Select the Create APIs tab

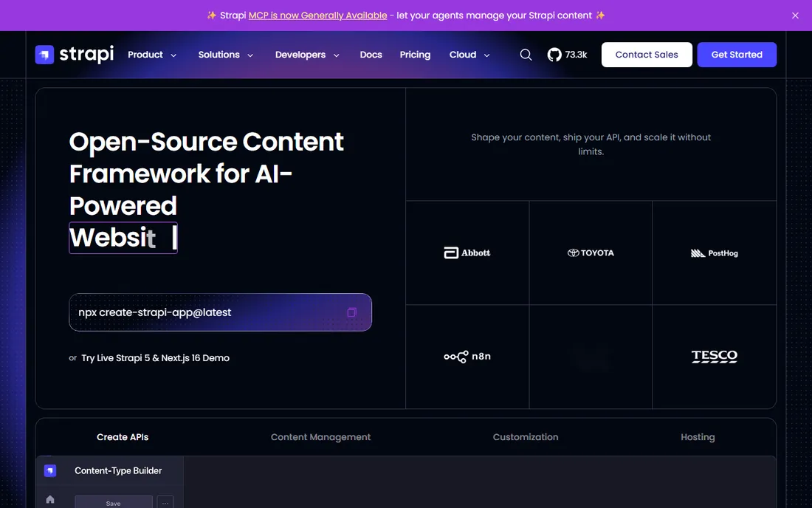123,437
